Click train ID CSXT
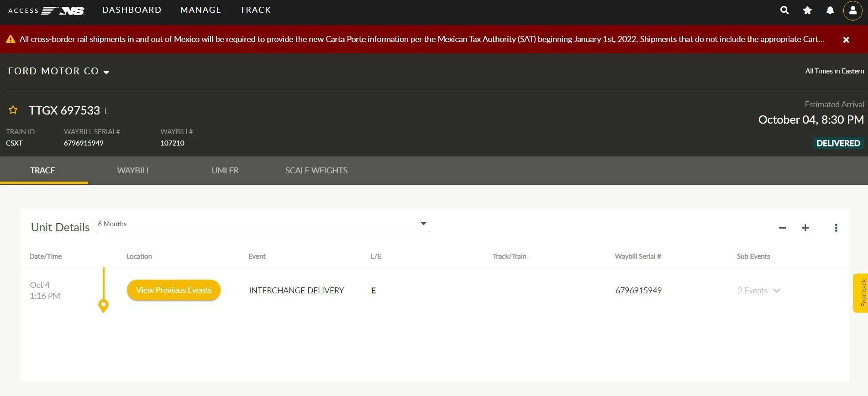Viewport: 868px width, 396px height. (x=14, y=143)
